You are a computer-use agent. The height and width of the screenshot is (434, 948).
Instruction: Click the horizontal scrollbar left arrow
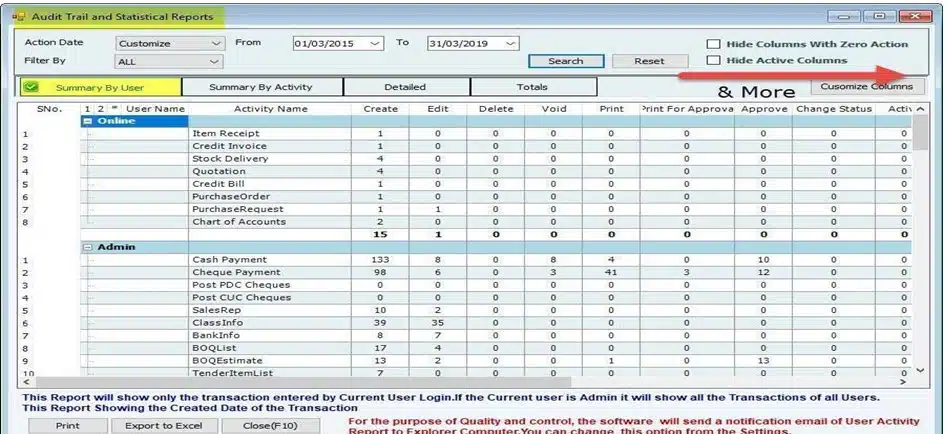coord(25,382)
